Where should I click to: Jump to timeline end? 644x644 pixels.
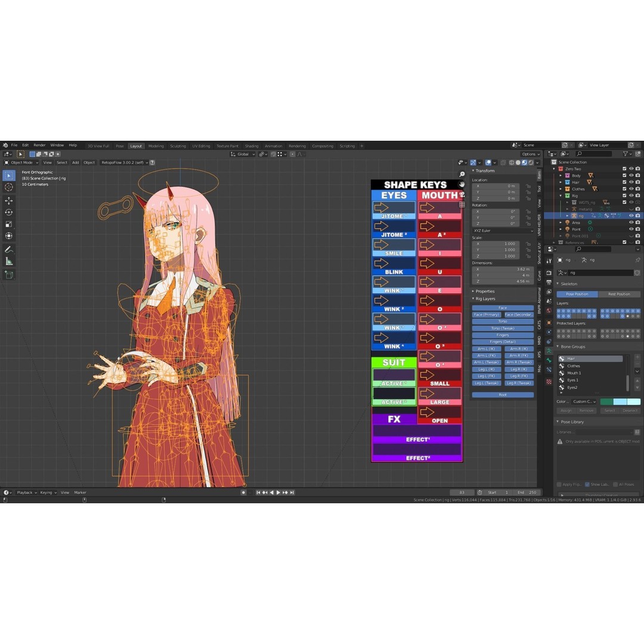point(292,493)
